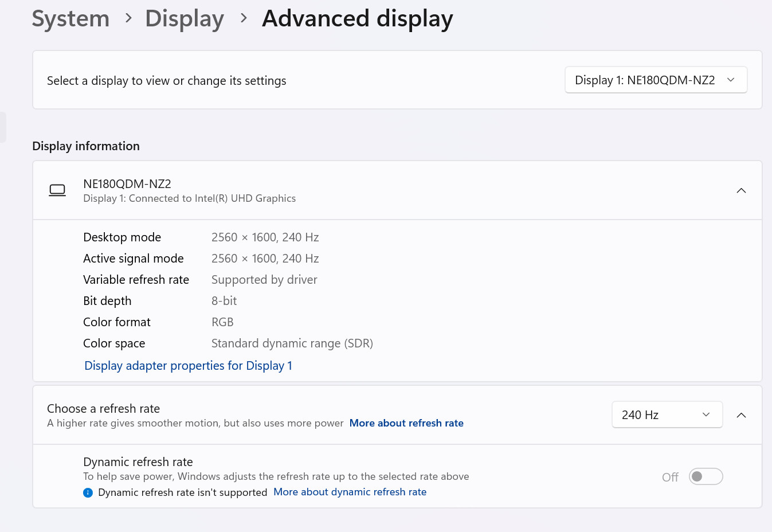
Task: Click the Active signal mode value
Action: click(265, 259)
